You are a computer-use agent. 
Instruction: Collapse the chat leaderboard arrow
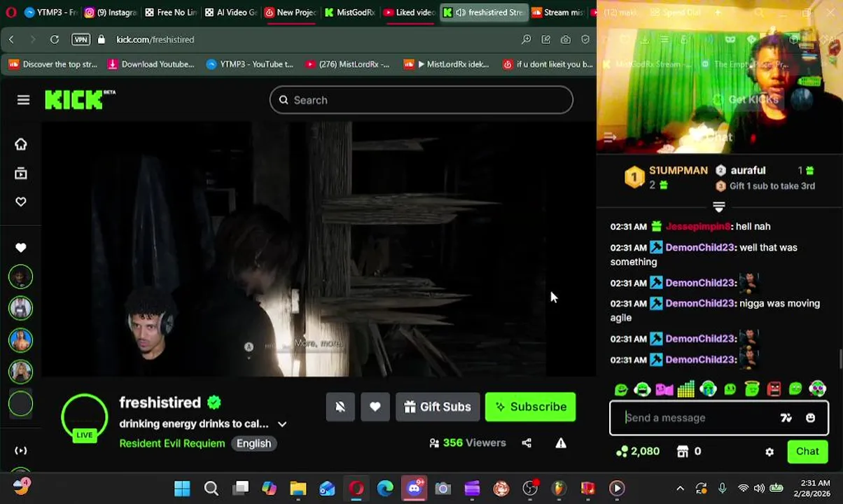[x=718, y=207]
